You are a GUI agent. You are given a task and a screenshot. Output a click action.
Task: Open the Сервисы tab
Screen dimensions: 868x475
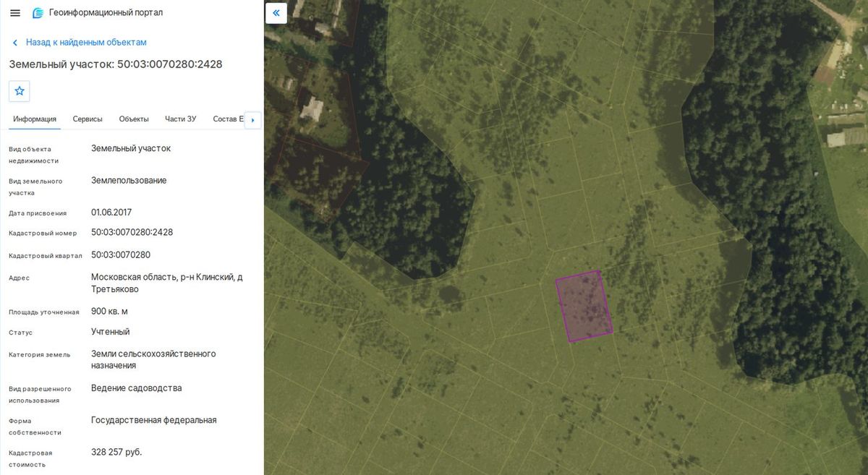[88, 119]
